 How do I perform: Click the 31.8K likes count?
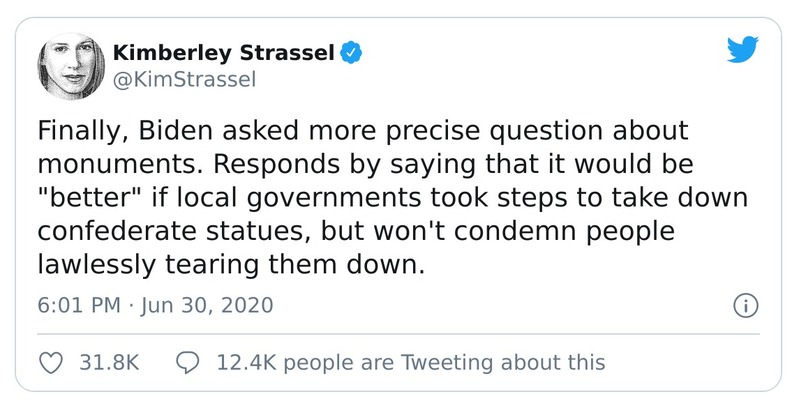pyautogui.click(x=108, y=361)
